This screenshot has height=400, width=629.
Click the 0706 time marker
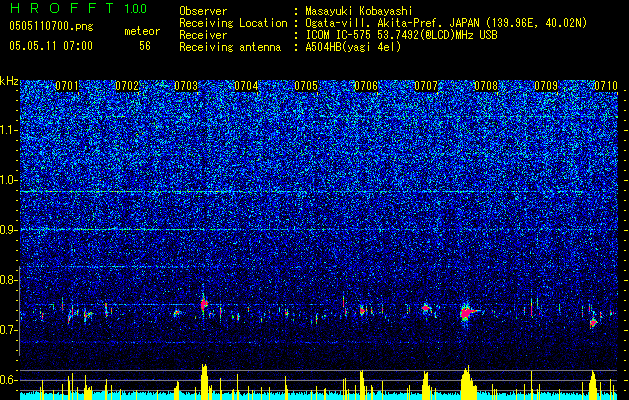tap(366, 86)
